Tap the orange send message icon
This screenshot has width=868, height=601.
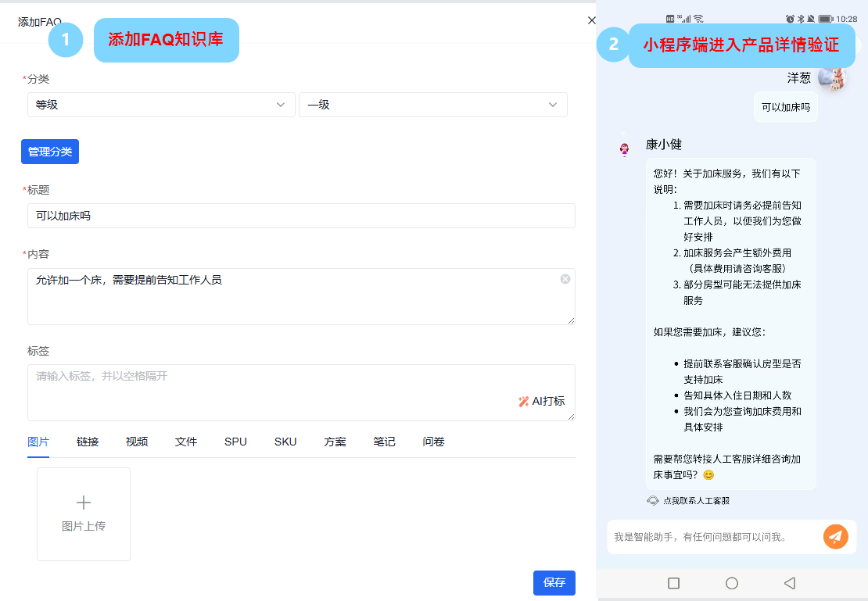[x=835, y=536]
